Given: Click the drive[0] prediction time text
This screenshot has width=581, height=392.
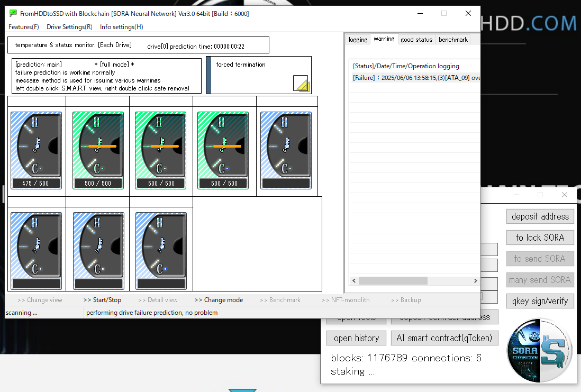Looking at the screenshot, I should (196, 47).
